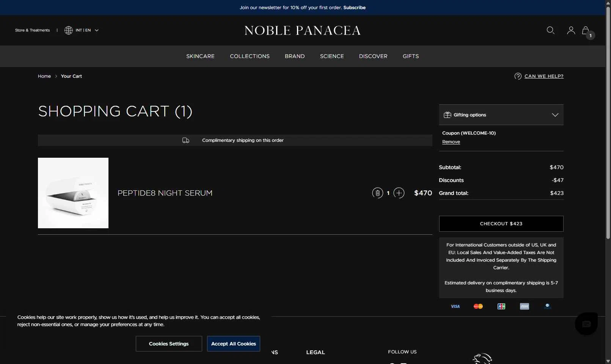Click the Legal footer heading
Image resolution: width=611 pixels, height=364 pixels.
316,352
